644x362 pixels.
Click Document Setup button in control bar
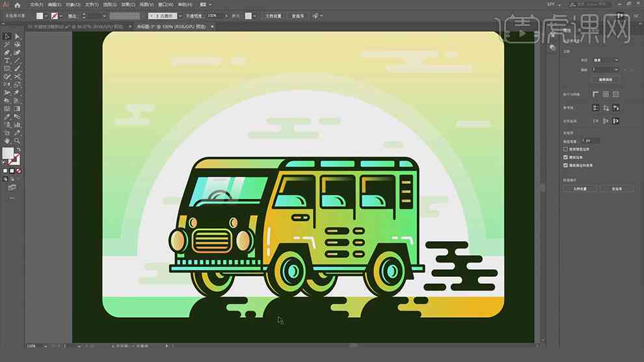273,16
